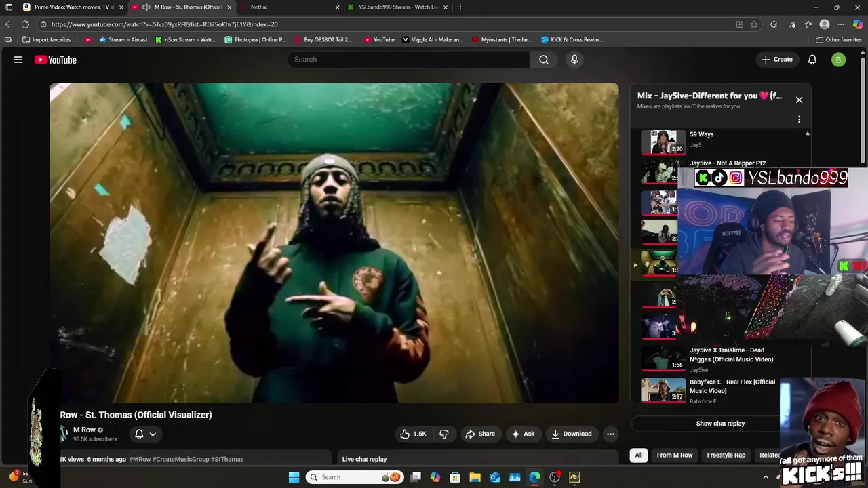The image size is (868, 488).
Task: Open a new browser tab with plus
Action: coord(460,7)
